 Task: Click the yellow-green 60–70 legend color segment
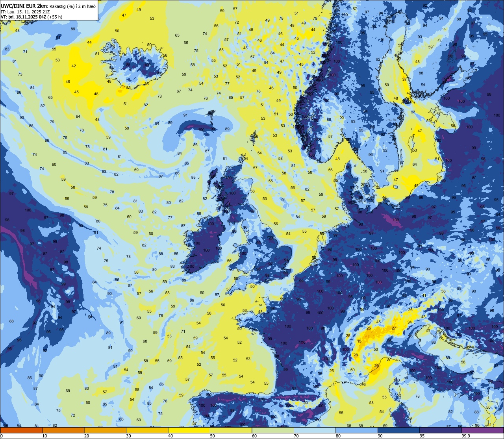click(273, 430)
